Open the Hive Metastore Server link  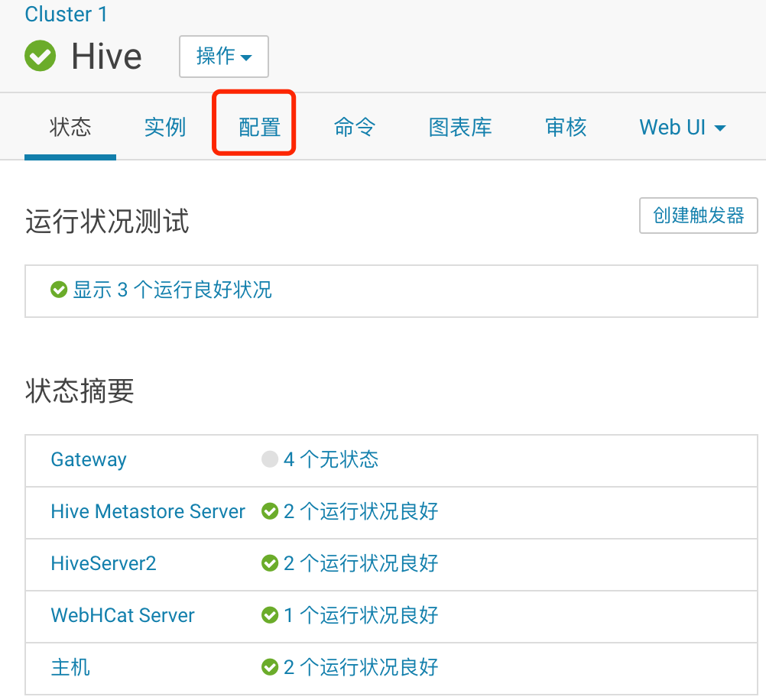148,511
